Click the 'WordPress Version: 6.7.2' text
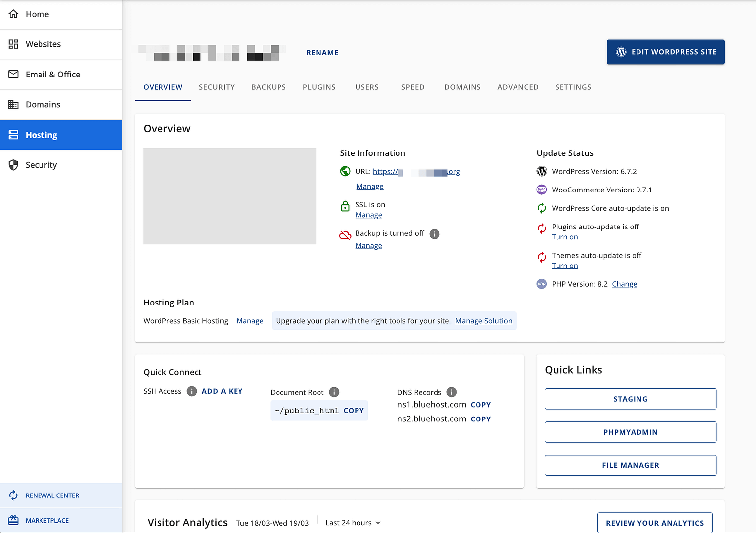Screen dimensions: 756x533 [x=594, y=172]
